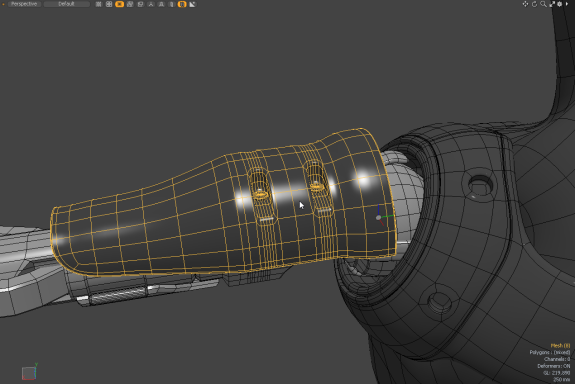Click the axis orientation cube widget
This screenshot has height=384, width=575.
pos(29,372)
